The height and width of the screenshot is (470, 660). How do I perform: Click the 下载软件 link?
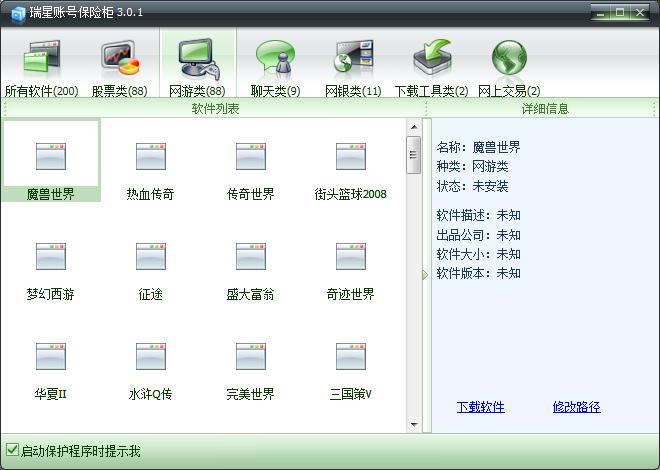480,407
